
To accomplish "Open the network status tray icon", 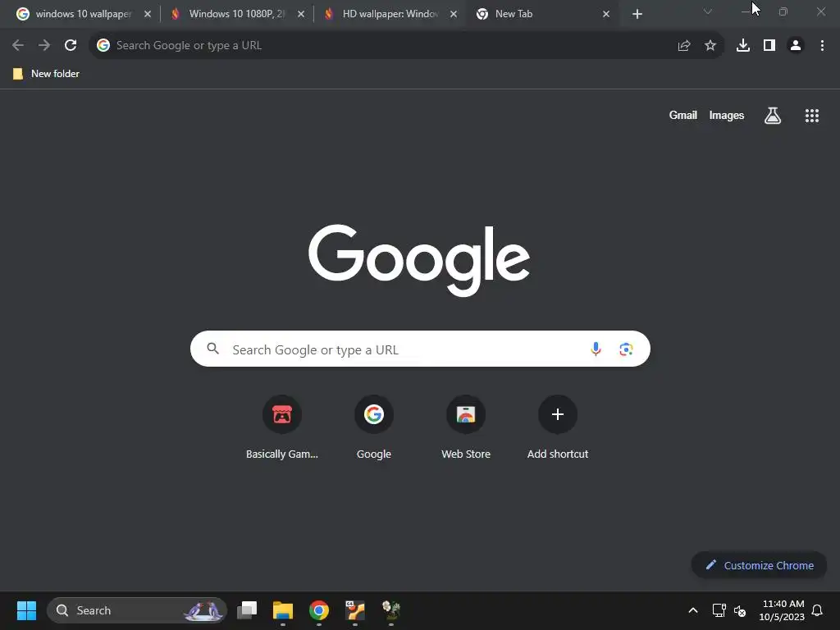I will 719,610.
